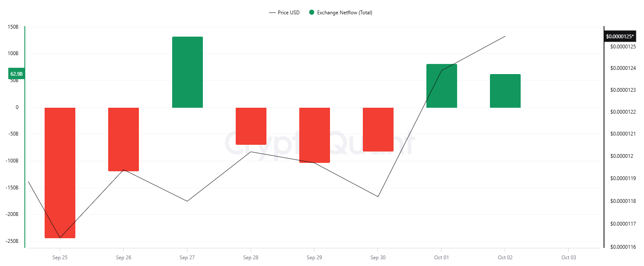
Task: Click the 150B label on netflow axis
Action: pyautogui.click(x=13, y=27)
